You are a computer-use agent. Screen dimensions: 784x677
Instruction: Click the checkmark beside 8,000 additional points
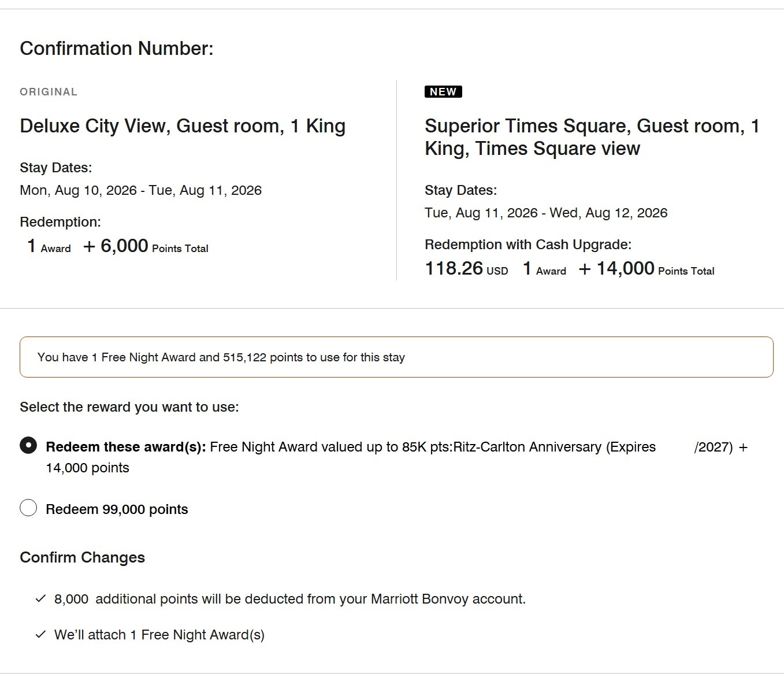[40, 599]
